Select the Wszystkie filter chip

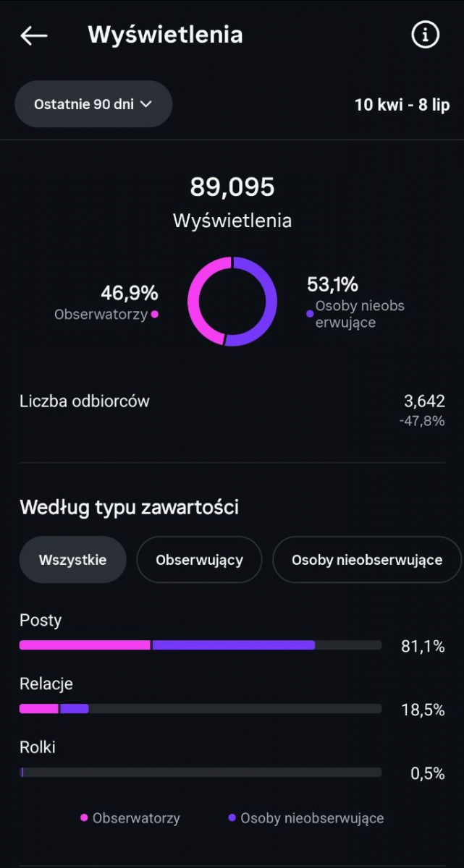coord(72,559)
